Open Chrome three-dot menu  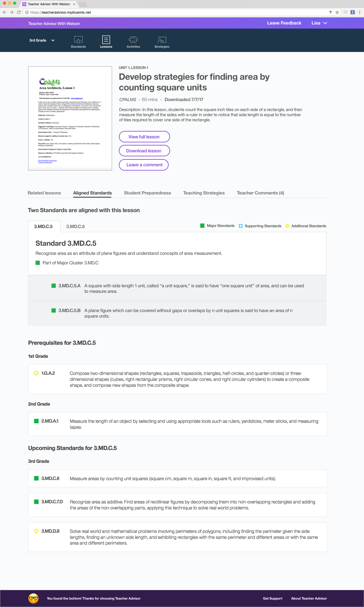coord(360,12)
